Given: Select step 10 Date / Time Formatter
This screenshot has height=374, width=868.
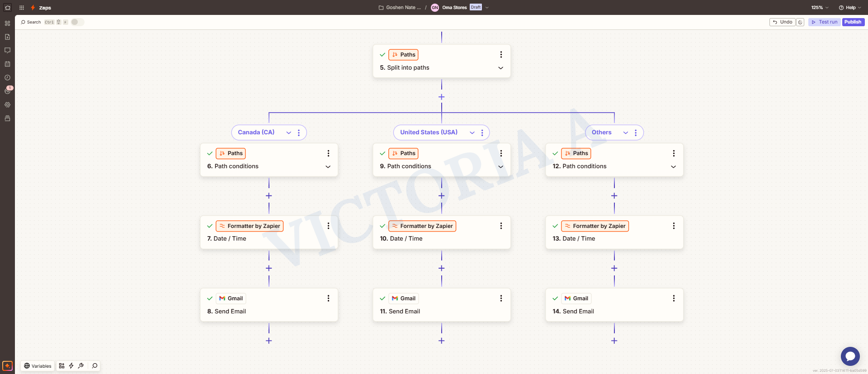Looking at the screenshot, I should (x=442, y=232).
